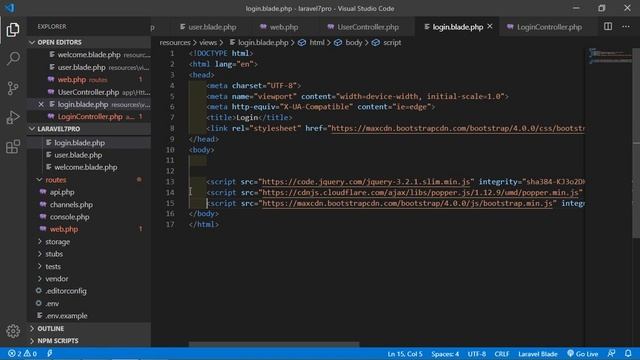640x360 pixels.
Task: Change Spaces: 4 indentation setting
Action: (445, 354)
